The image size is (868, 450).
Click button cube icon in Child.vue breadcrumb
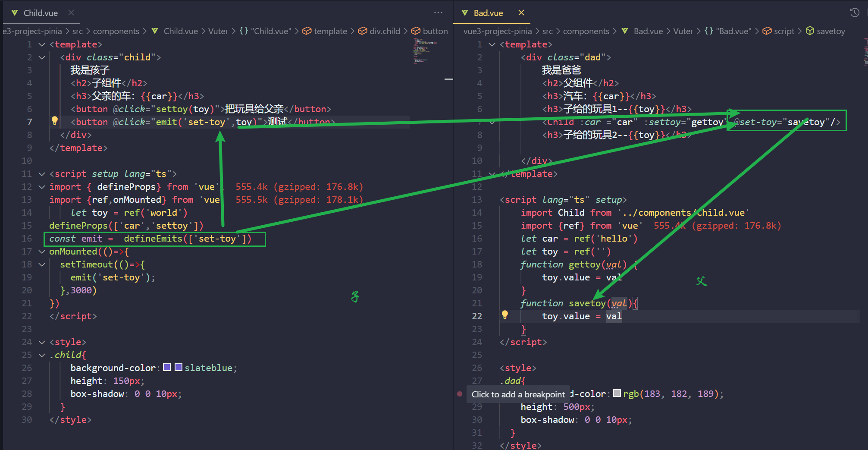(x=416, y=31)
